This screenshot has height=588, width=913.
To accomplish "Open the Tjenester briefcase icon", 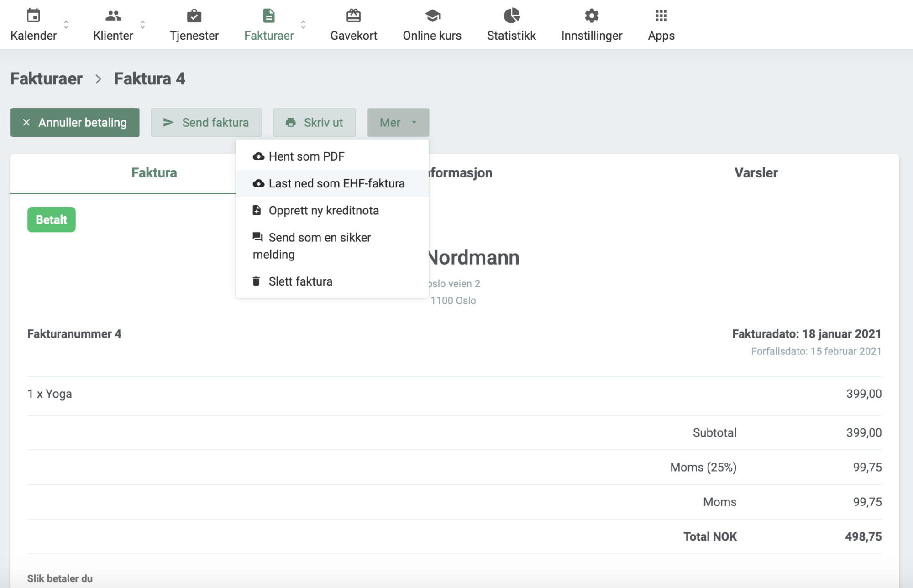I will (x=194, y=16).
